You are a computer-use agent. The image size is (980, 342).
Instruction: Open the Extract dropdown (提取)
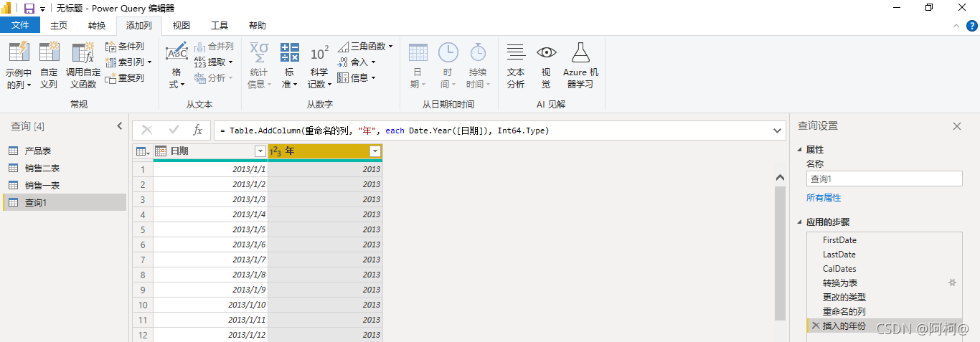(214, 62)
